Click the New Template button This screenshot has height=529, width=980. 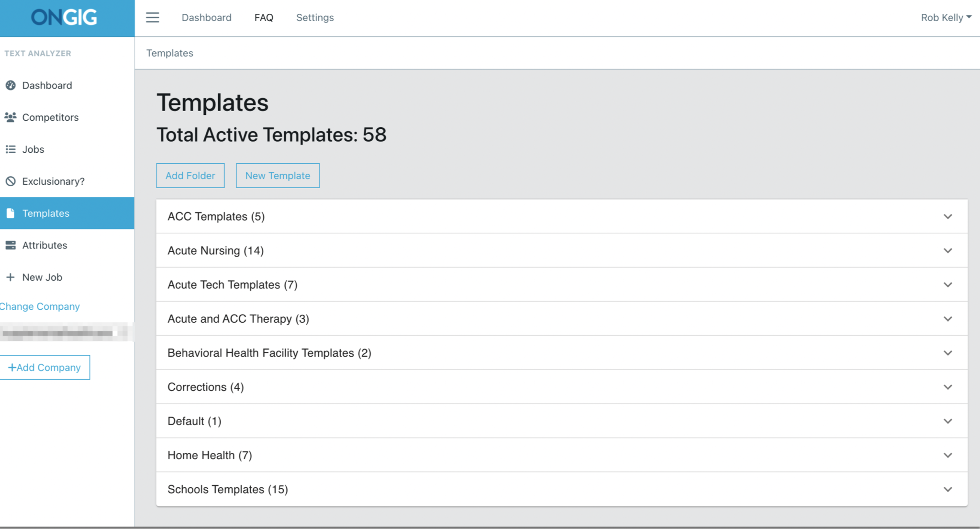278,175
